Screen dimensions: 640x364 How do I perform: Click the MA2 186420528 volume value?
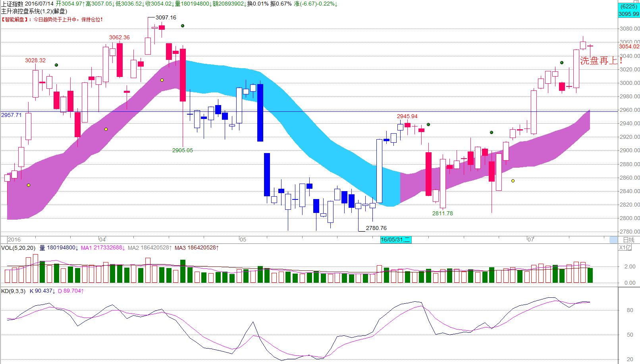coord(150,248)
